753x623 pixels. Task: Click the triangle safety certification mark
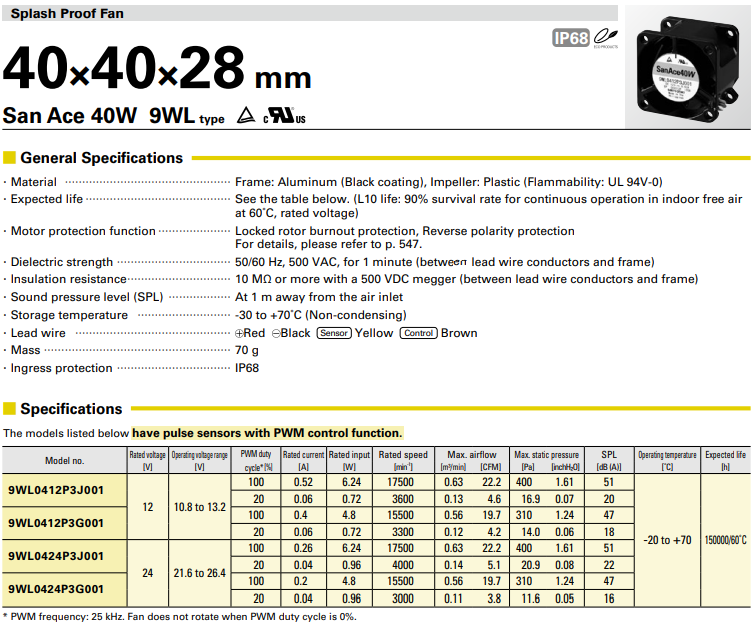point(245,116)
